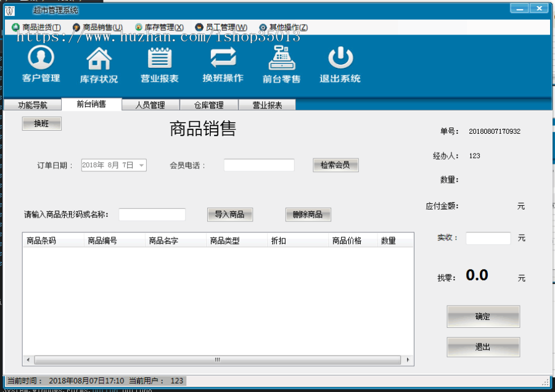Click the 导入商品 import product button
Viewport: 555px width, 392px height.
pos(229,214)
